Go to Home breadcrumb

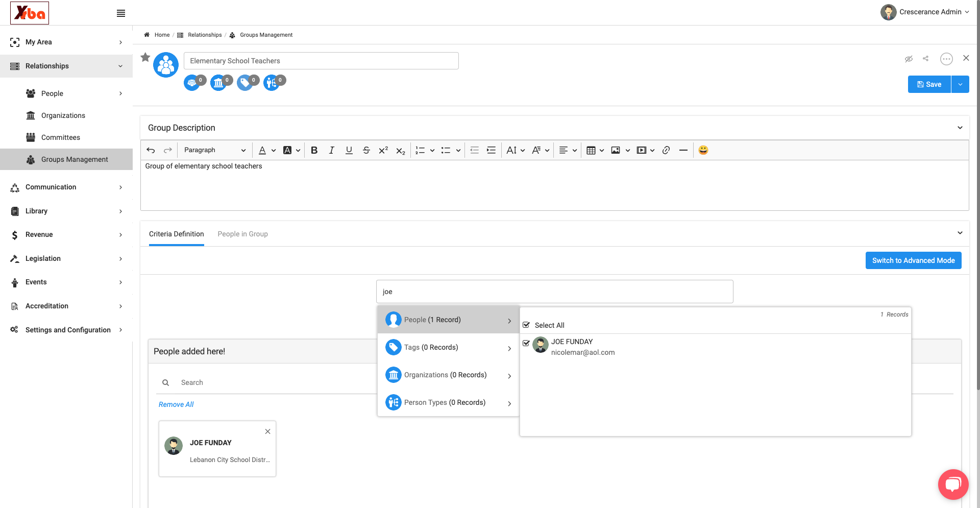(162, 35)
